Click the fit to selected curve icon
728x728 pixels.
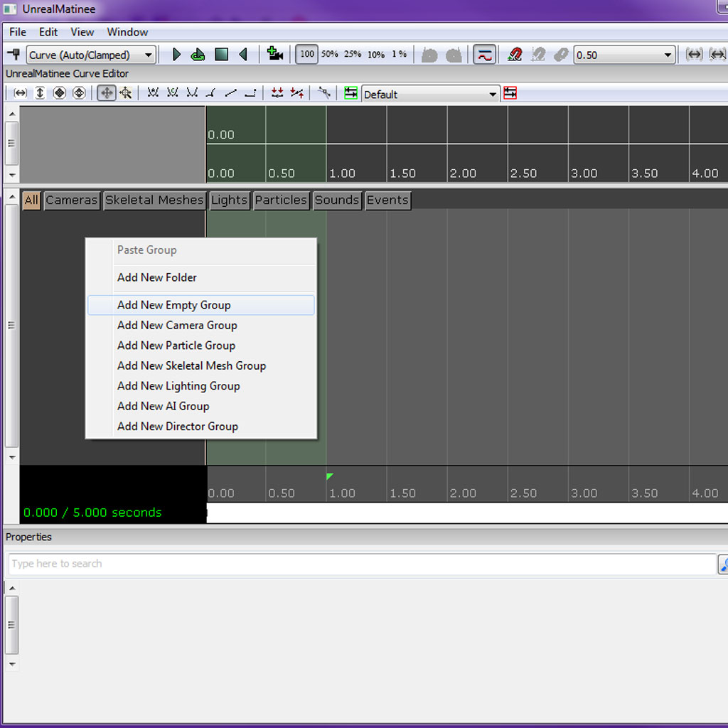click(80, 93)
